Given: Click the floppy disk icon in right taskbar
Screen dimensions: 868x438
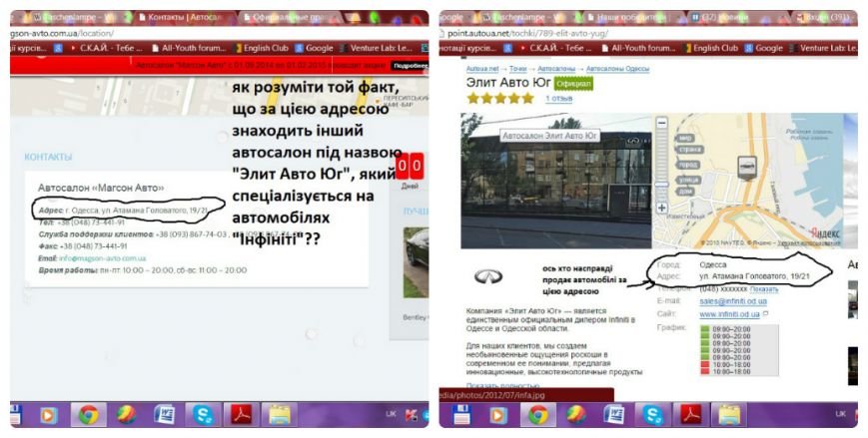Looking at the screenshot, I should 461,414.
